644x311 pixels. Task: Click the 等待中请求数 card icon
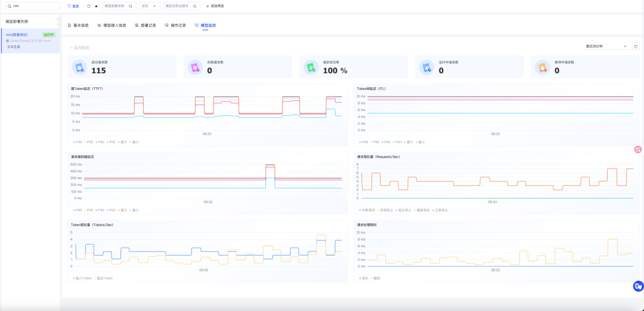[x=543, y=67]
